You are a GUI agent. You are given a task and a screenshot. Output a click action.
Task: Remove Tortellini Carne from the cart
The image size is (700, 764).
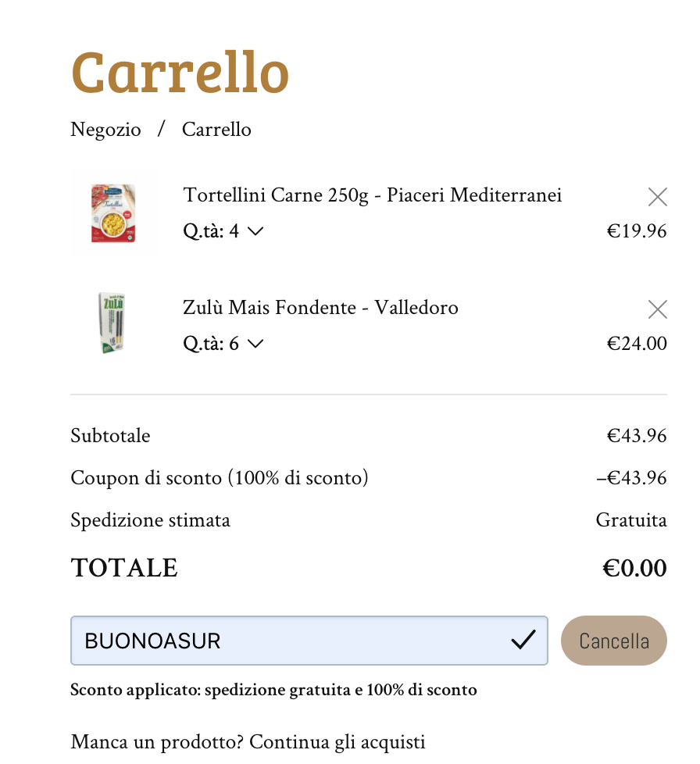pyautogui.click(x=657, y=198)
